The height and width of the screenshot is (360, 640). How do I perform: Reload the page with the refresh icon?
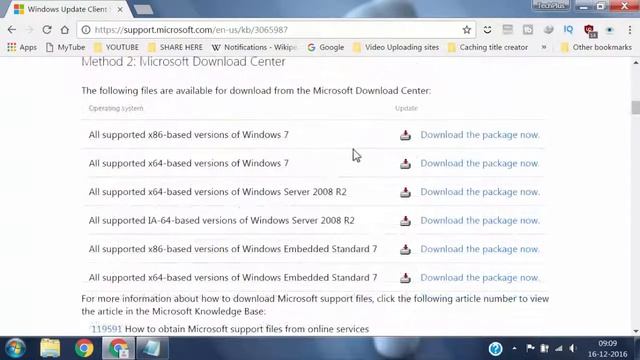[47, 29]
